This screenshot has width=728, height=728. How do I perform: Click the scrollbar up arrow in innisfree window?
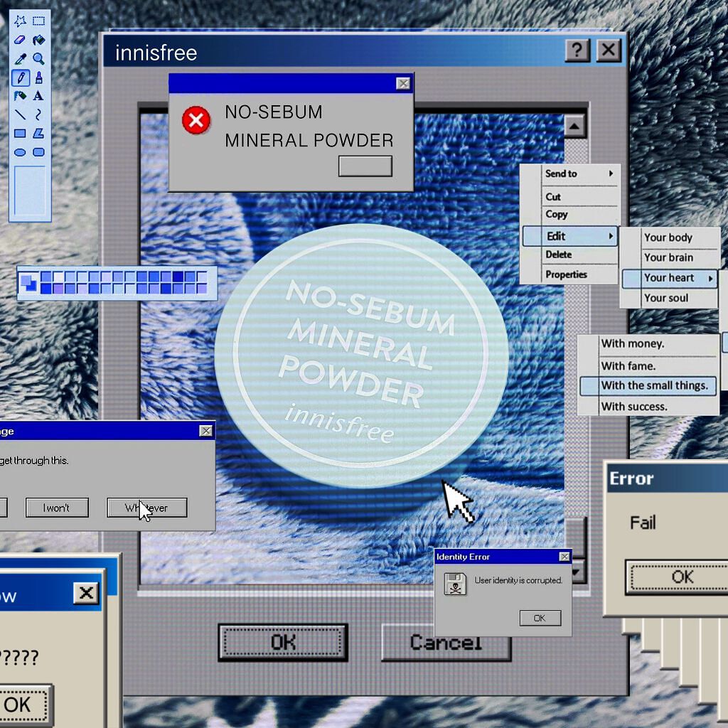(574, 127)
